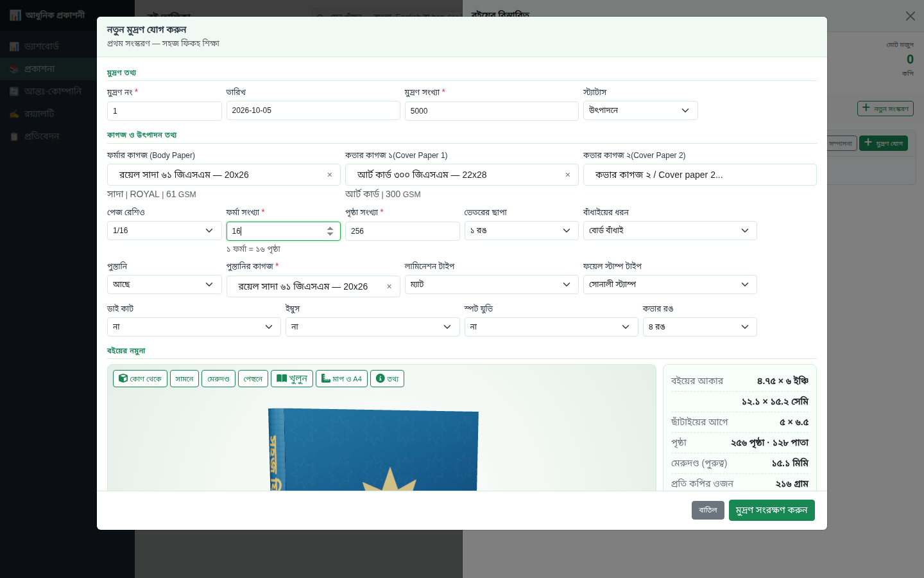
Task: Click the প্রকাশনা sidebar icon
Action: pos(14,69)
